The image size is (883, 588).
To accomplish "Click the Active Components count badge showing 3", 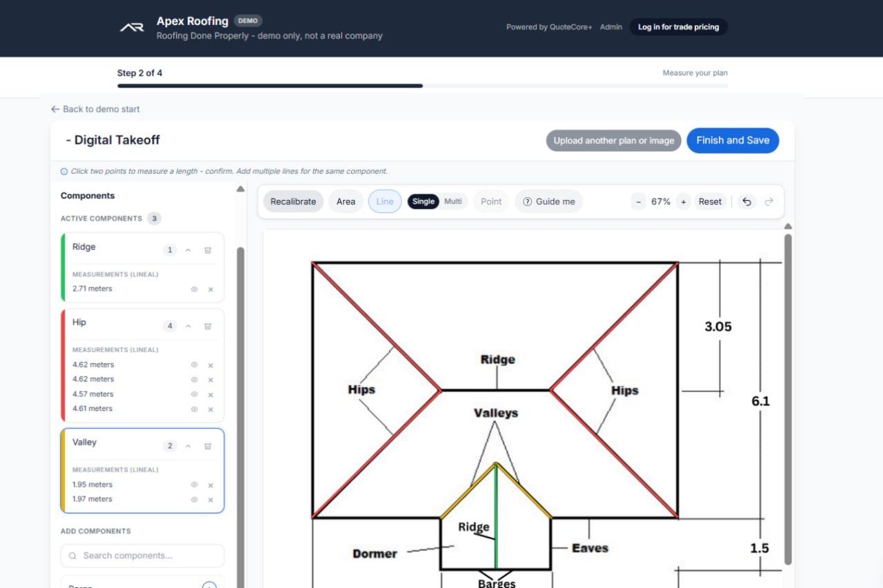I will coord(155,219).
